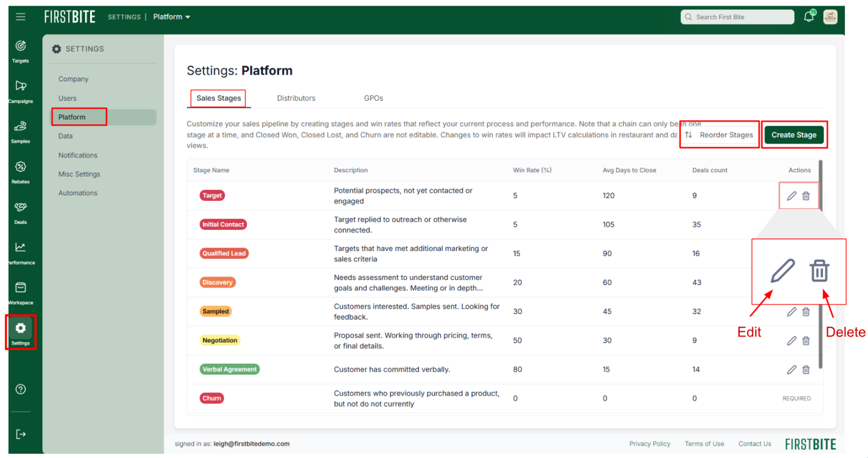Delete the Target stage with its trash icon
The width and height of the screenshot is (868, 458).
point(806,196)
